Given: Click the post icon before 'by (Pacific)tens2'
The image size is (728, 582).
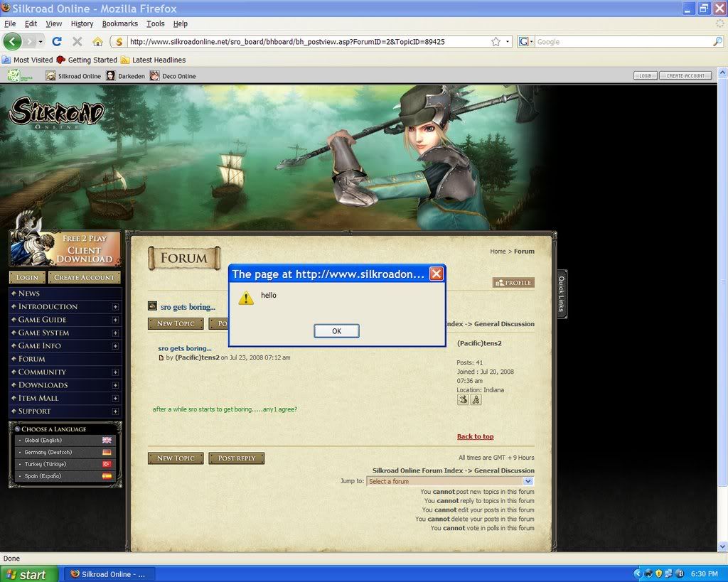Looking at the screenshot, I should tap(161, 358).
